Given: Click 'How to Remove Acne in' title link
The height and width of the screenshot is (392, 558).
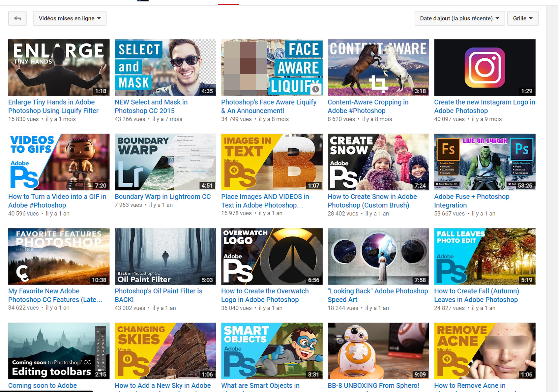Looking at the screenshot, I should click(x=470, y=385).
